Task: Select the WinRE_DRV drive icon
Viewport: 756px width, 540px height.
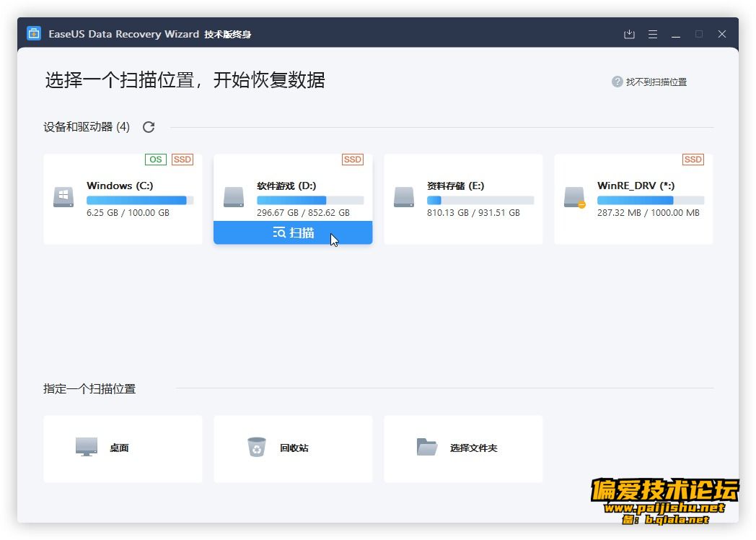Action: [575, 197]
